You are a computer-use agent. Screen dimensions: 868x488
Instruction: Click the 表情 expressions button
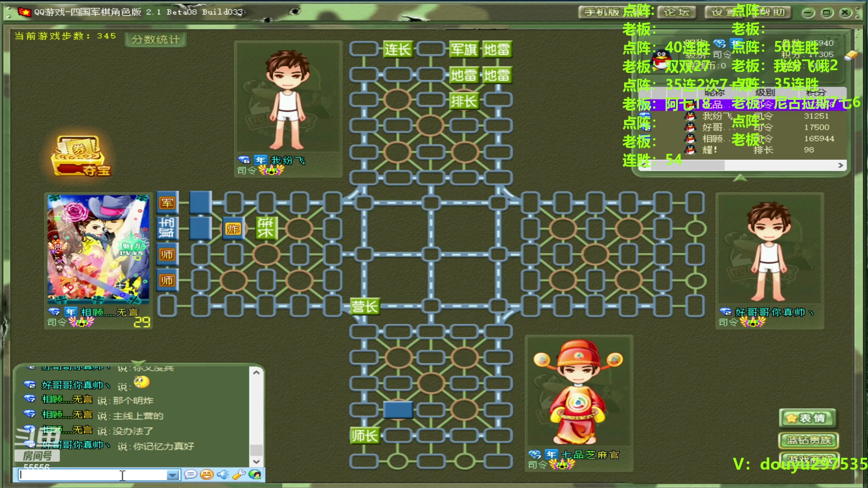point(807,418)
